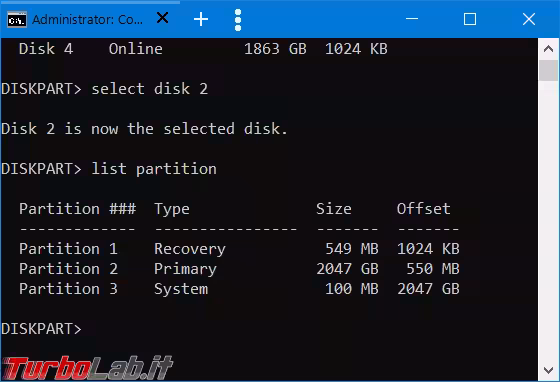Click the Partition 1 Recovery row

(239, 249)
